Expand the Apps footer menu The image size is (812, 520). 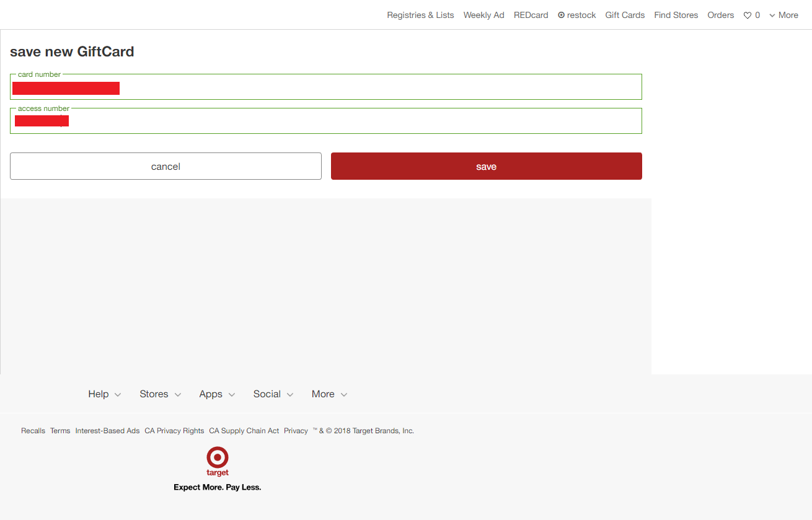coord(217,394)
